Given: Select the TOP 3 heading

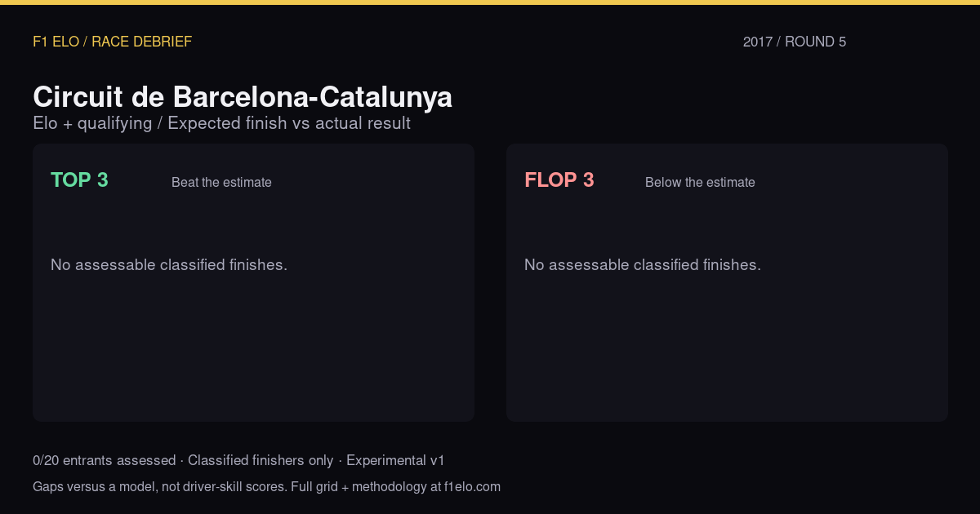Looking at the screenshot, I should [79, 180].
